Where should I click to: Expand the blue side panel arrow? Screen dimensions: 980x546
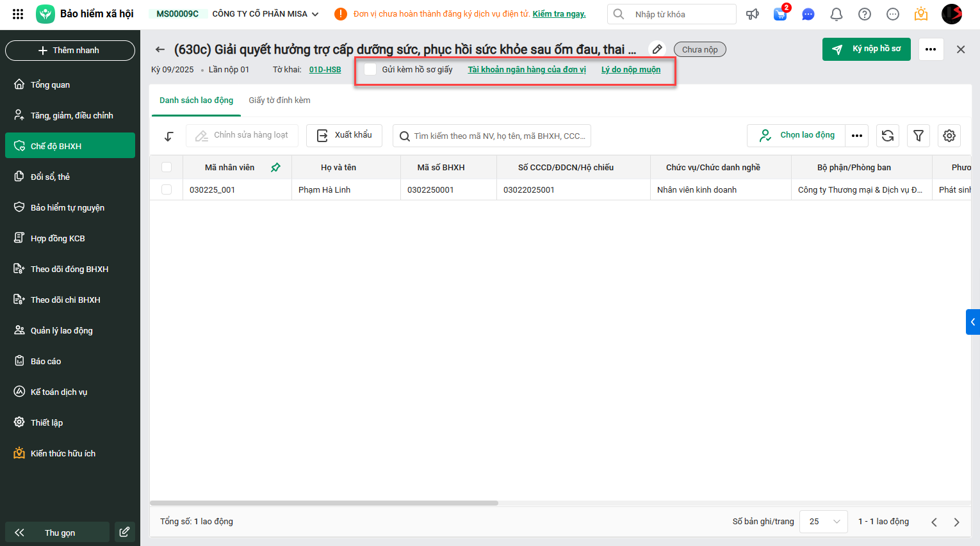click(973, 322)
